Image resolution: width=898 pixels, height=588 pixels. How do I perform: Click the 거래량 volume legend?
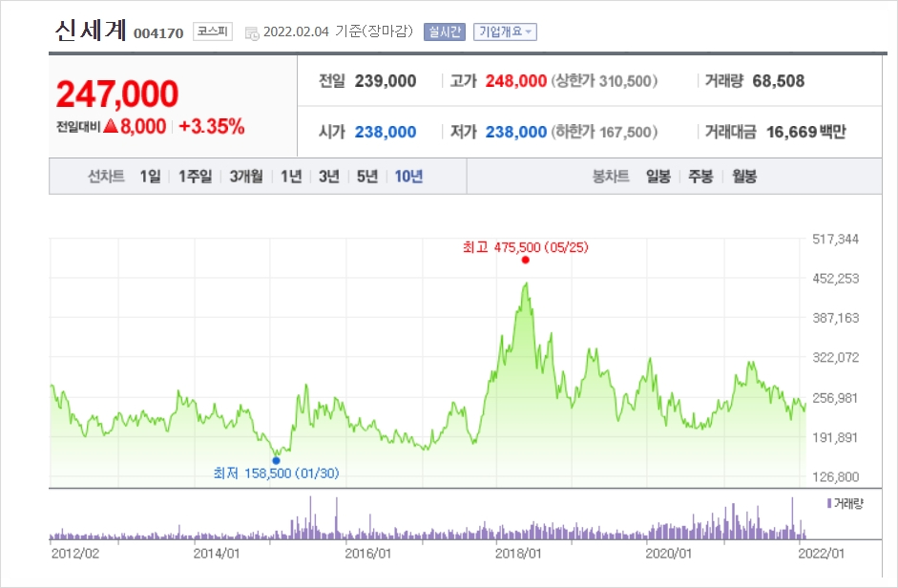pyautogui.click(x=846, y=504)
